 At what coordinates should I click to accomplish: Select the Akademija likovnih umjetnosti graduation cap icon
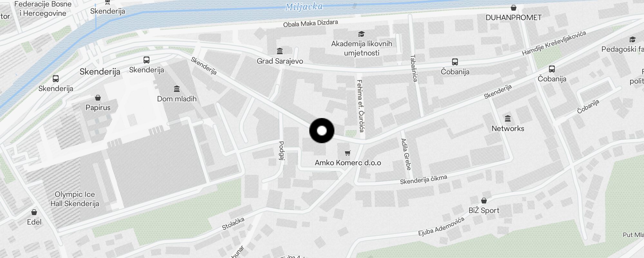[361, 34]
